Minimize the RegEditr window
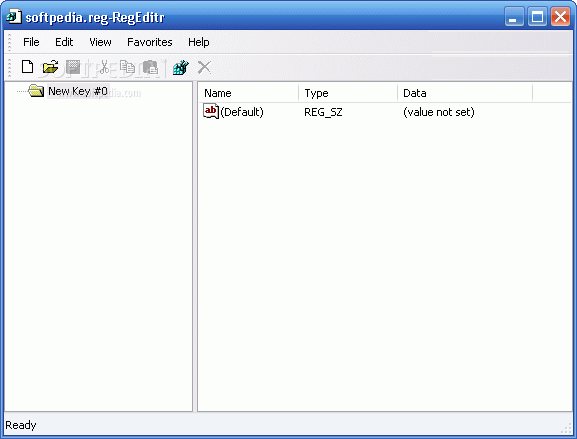This screenshot has height=439, width=577. pos(514,17)
